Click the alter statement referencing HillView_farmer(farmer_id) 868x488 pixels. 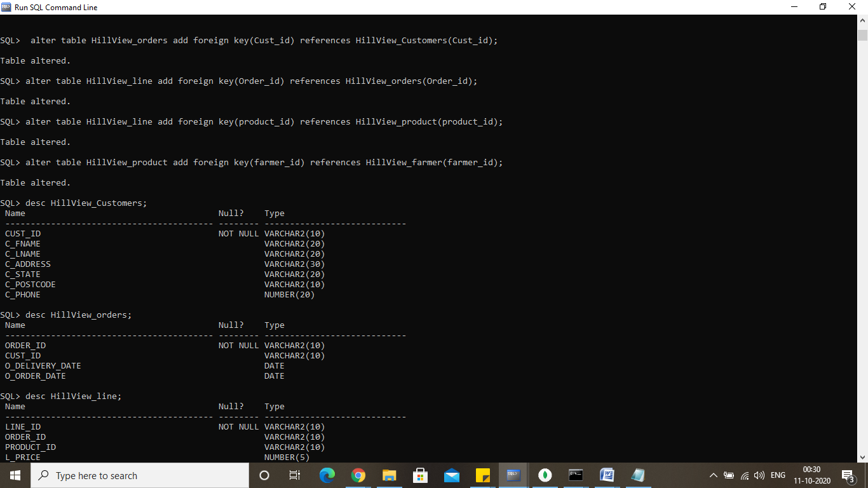click(x=264, y=163)
